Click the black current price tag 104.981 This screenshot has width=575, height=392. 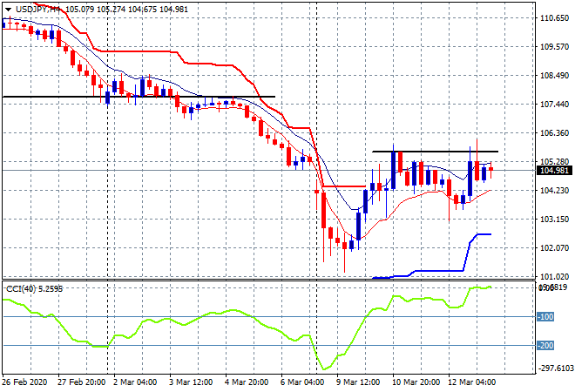[554, 171]
